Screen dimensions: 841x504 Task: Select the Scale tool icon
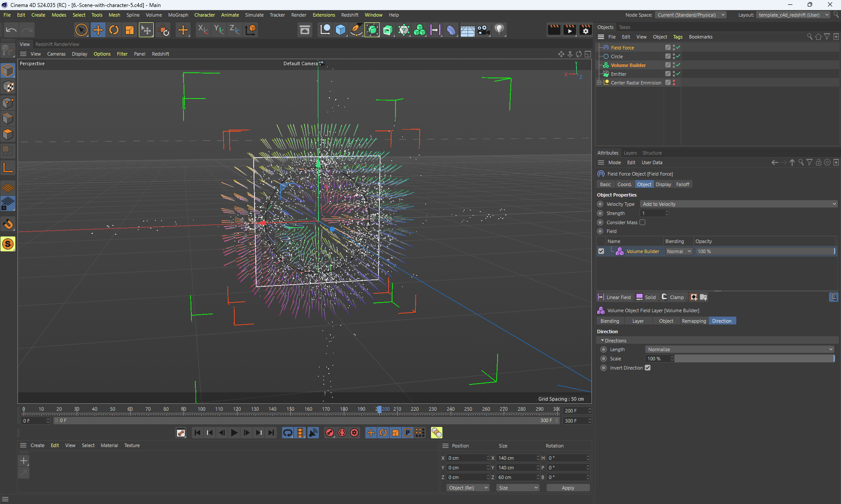[x=130, y=30]
